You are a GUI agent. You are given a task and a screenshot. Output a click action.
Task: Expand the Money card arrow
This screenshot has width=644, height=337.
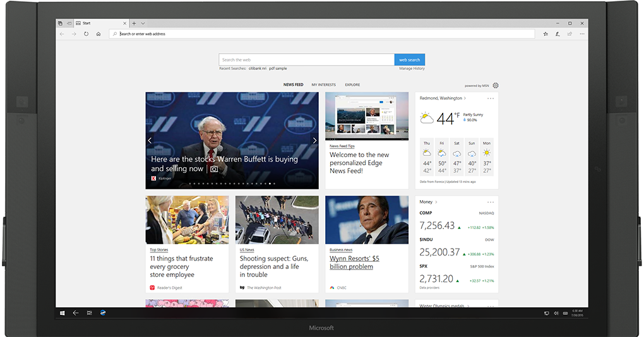(x=436, y=202)
